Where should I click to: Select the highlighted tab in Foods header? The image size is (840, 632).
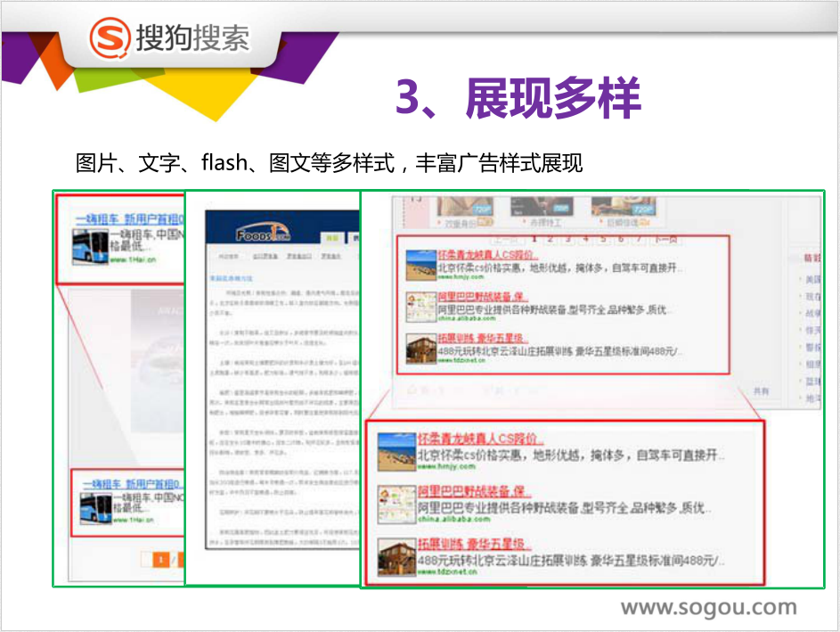[x=332, y=238]
